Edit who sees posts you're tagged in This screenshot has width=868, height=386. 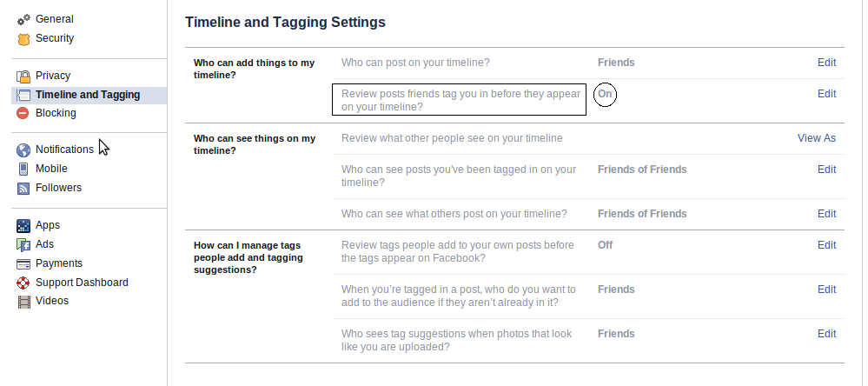826,170
